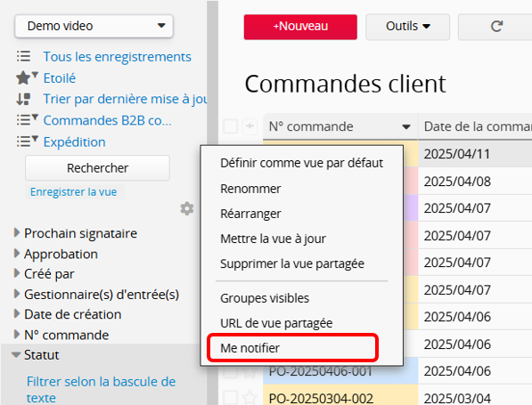This screenshot has height=405, width=532.
Task: Star the PO-20250304-002 record
Action: pyautogui.click(x=250, y=398)
